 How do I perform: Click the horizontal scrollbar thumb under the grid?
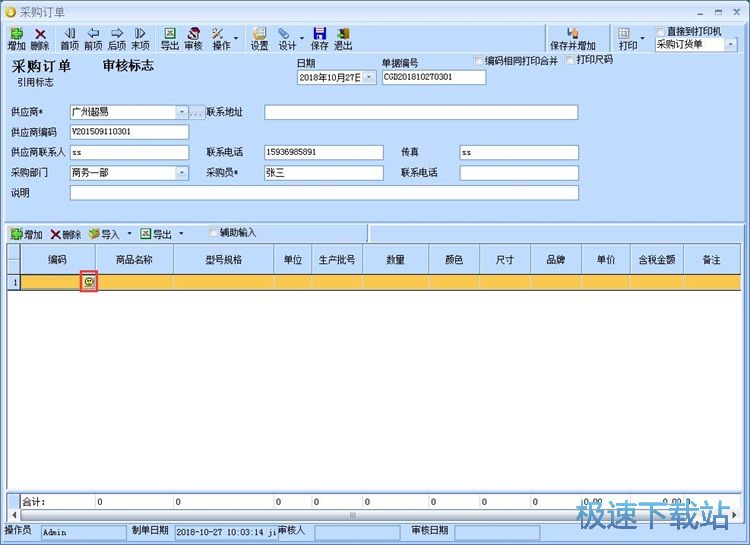(x=353, y=515)
